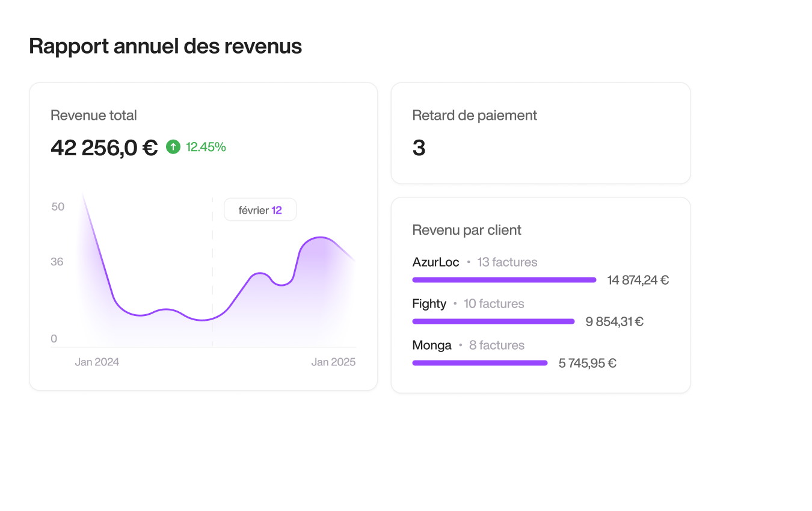Select the Fighty client name

tap(429, 304)
